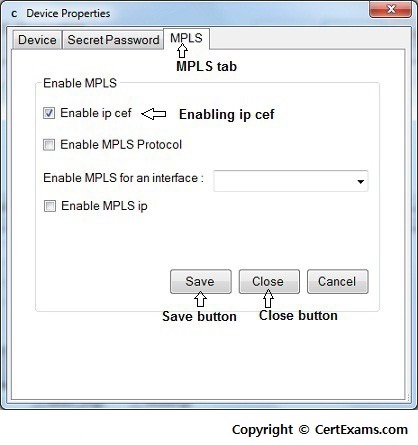Click the app icon in the title bar
Image resolution: width=418 pixels, height=445 pixels.
pyautogui.click(x=14, y=14)
